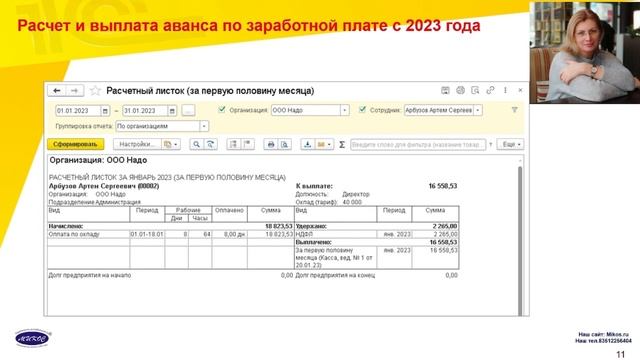Click the print icon in title bar
640x360 pixels.
point(460,91)
